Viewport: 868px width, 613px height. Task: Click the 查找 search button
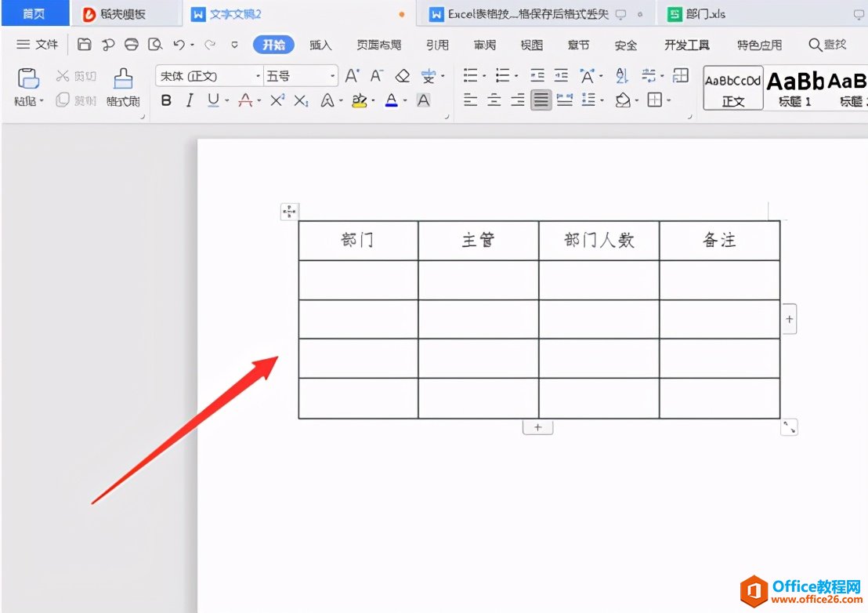click(x=827, y=45)
